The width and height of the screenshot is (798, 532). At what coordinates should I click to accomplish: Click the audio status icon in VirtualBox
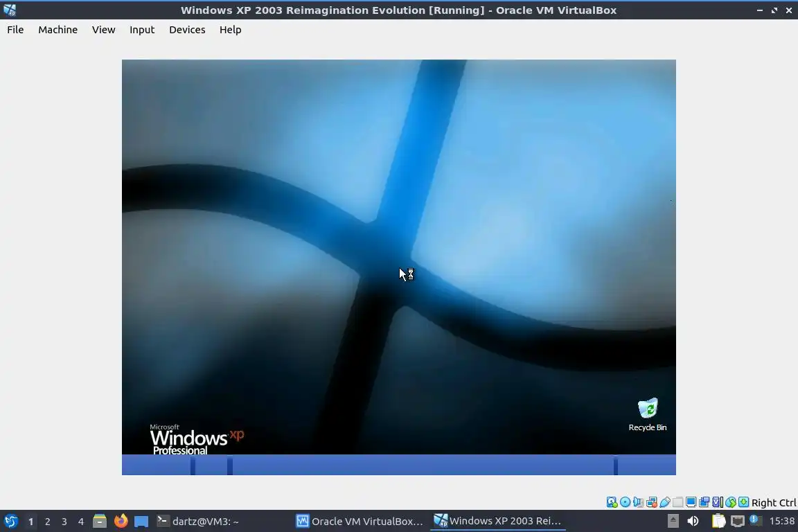coord(638,502)
